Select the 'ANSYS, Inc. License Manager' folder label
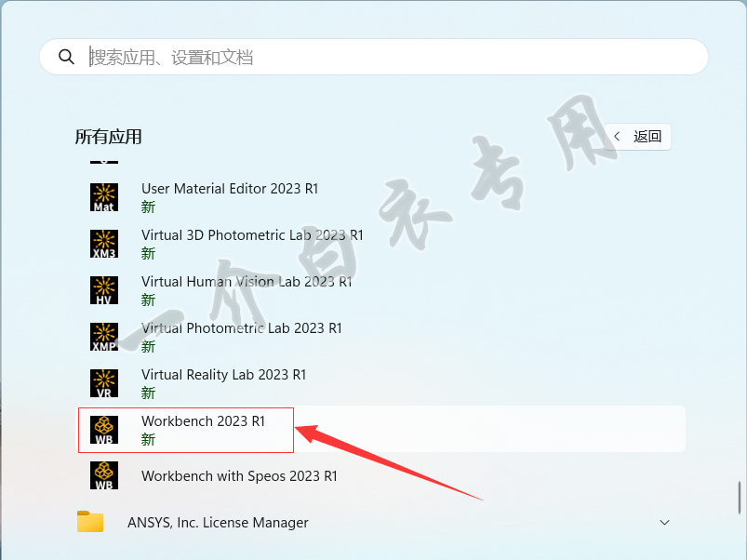This screenshot has width=747, height=560. pos(218,523)
